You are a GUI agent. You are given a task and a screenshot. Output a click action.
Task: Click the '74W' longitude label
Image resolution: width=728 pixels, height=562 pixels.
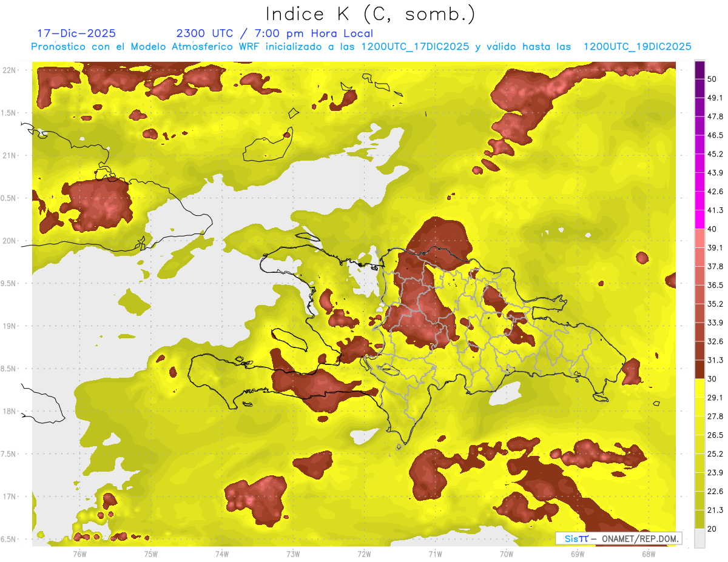tap(222, 554)
